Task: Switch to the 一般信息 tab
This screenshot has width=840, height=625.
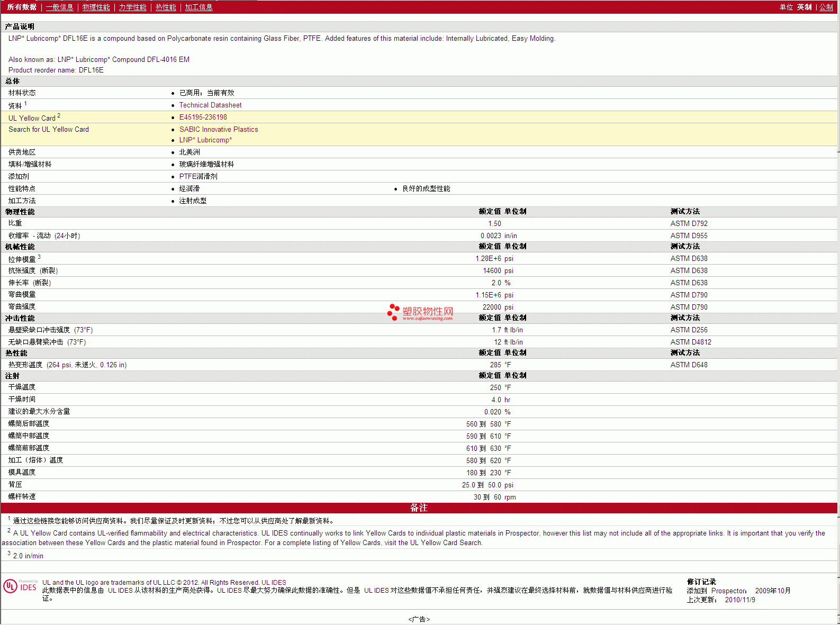Action: pyautogui.click(x=59, y=7)
